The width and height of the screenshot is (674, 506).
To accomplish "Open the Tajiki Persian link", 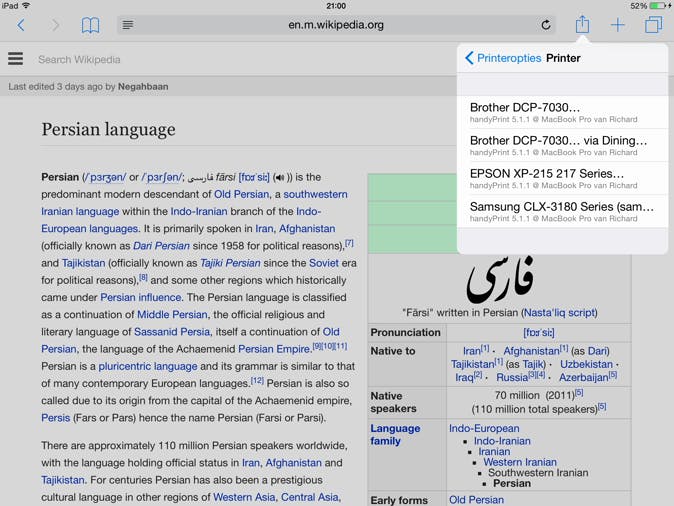I will point(230,263).
